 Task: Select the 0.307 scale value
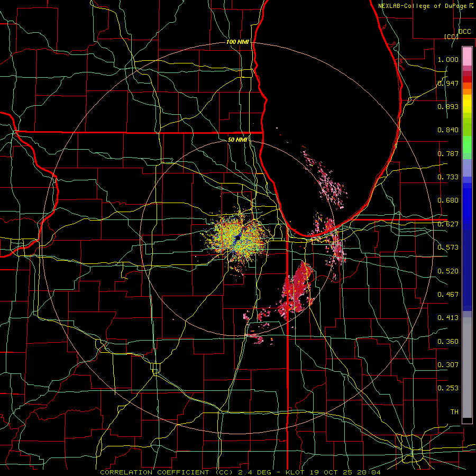coord(448,365)
